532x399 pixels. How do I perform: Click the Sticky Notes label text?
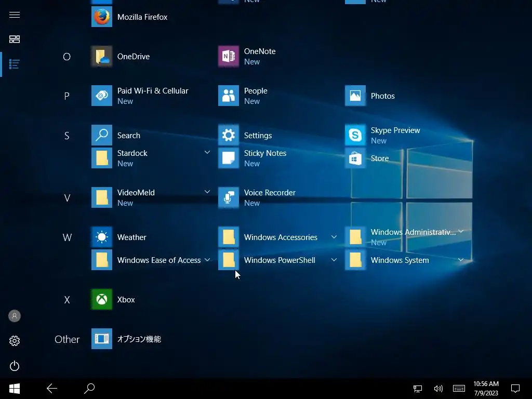point(265,153)
